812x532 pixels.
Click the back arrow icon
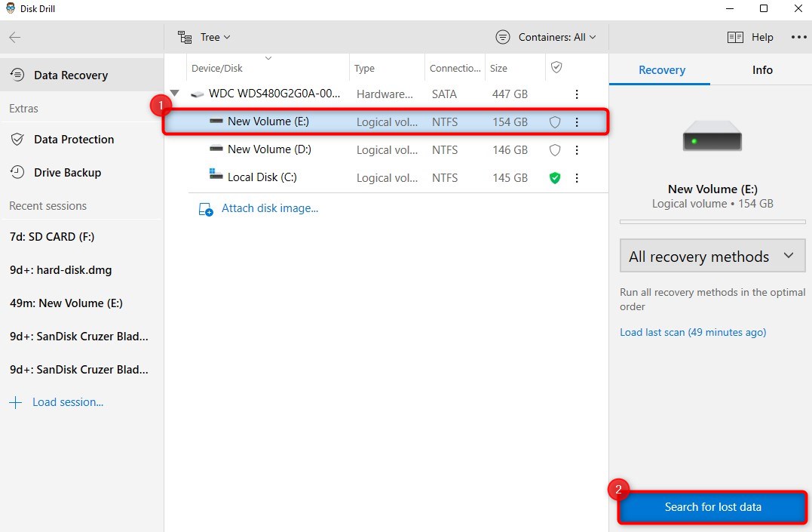(x=15, y=37)
